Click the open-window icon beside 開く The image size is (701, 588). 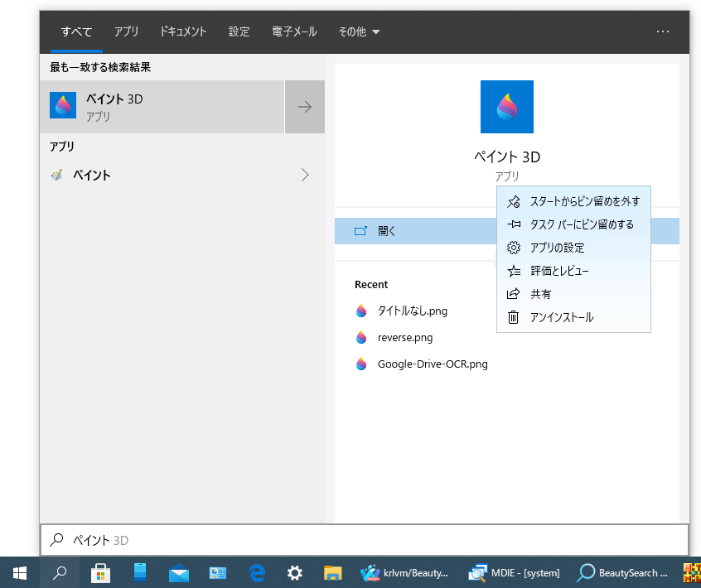[360, 231]
